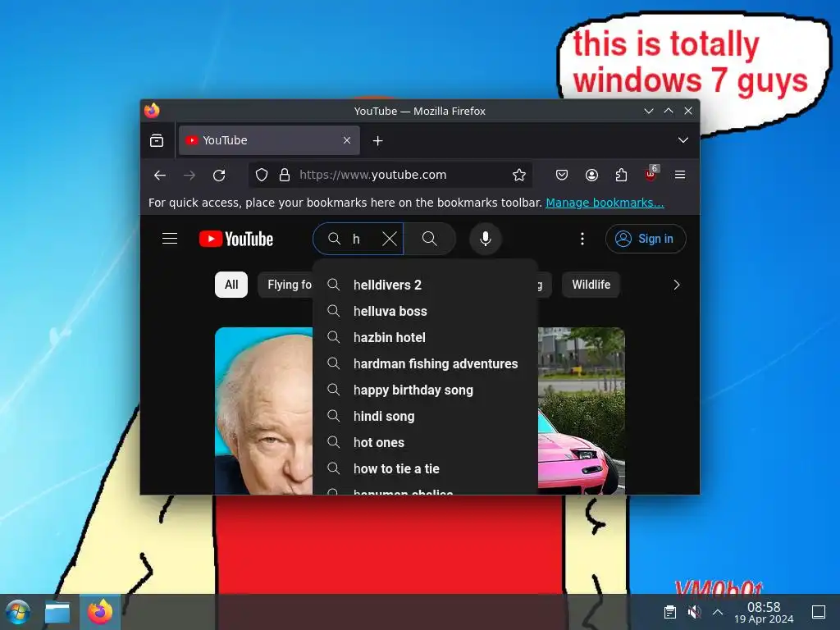Choose suggestion hazbin hotel

click(425, 337)
